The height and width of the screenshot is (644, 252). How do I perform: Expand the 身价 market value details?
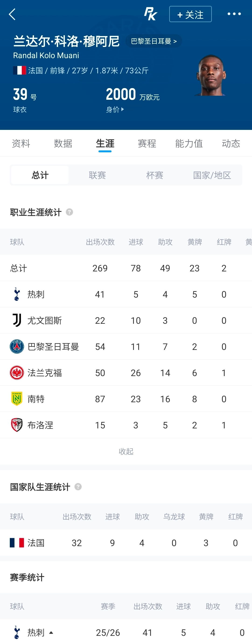[x=115, y=109]
